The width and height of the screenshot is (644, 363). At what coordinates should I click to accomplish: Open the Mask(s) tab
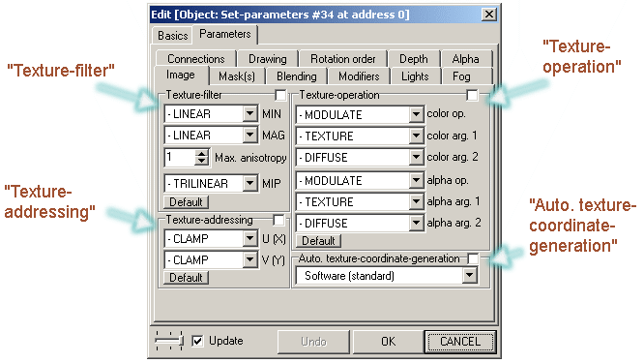(x=237, y=76)
